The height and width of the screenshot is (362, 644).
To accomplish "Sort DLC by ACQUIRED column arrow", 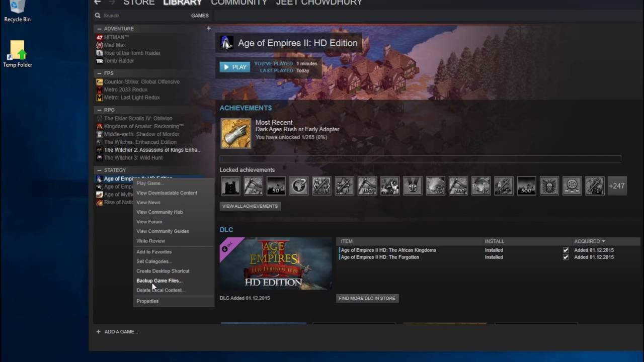I will point(603,241).
